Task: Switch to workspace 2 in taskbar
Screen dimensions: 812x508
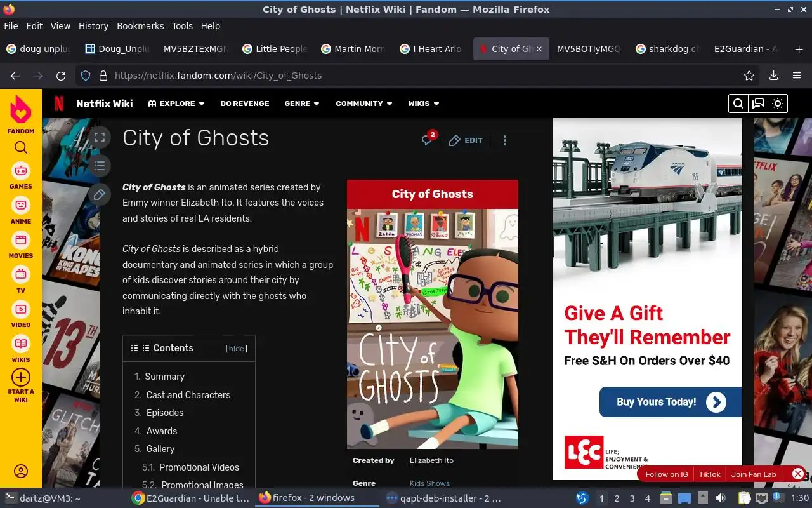Action: [617, 498]
